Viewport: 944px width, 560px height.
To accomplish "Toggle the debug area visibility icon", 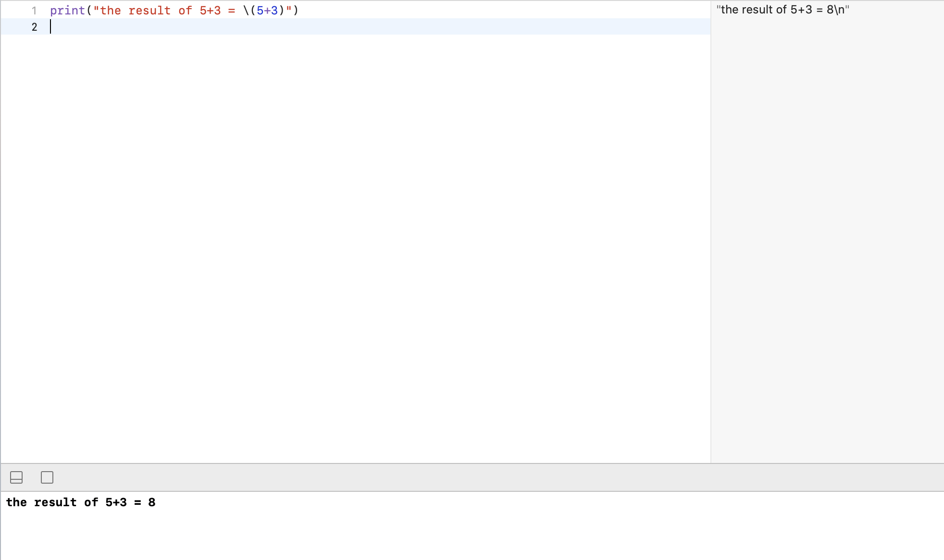I will point(16,477).
